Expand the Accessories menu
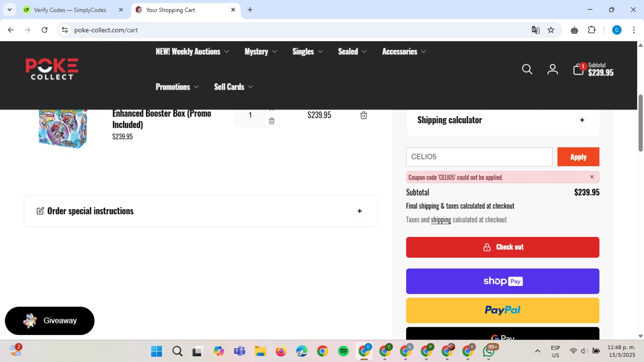This screenshot has width=644, height=362. click(404, 52)
